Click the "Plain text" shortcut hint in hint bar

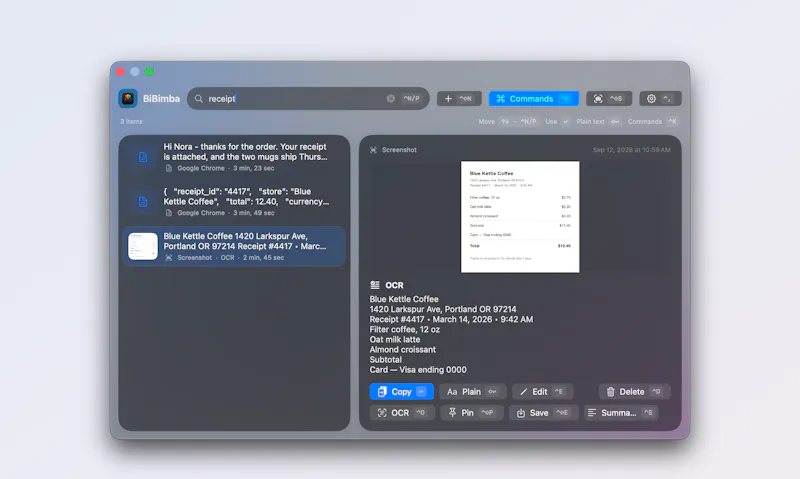point(590,121)
